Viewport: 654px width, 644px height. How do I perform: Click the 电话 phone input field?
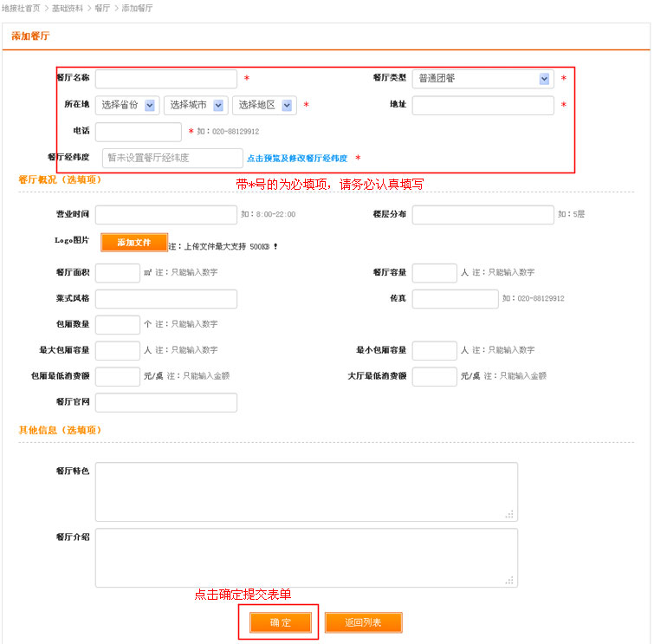point(139,132)
